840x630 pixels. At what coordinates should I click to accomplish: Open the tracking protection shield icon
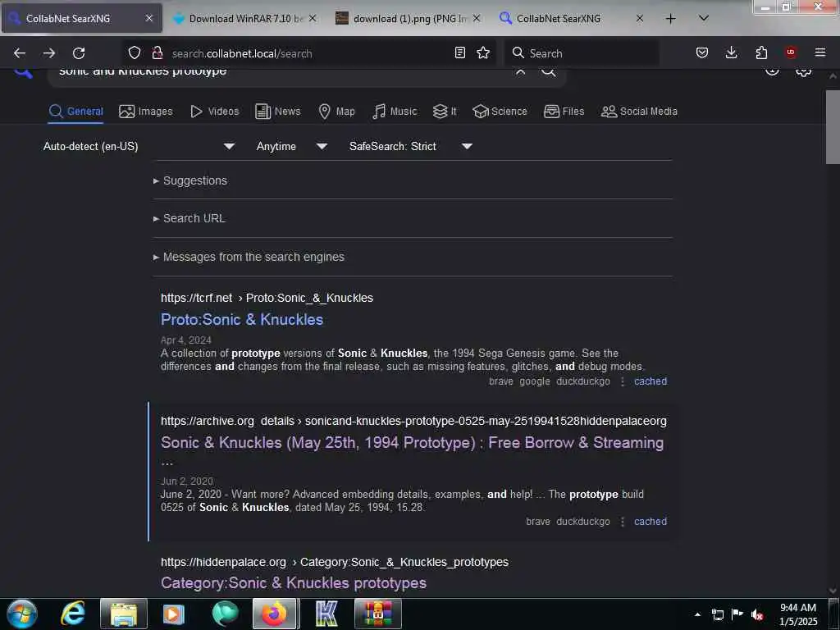pyautogui.click(x=135, y=52)
